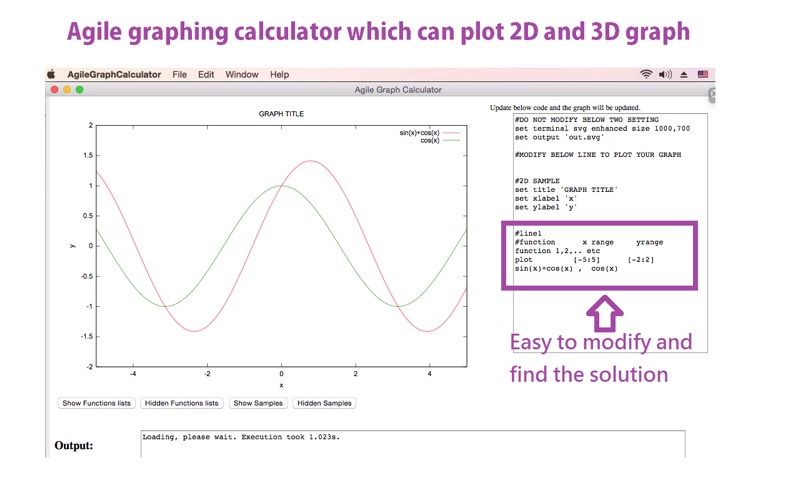Screen dimensions: 800x500
Task: Click the Output: label
Action: pyautogui.click(x=73, y=445)
